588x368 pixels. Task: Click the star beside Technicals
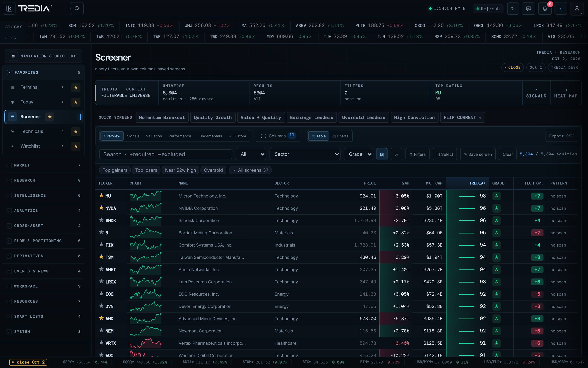coord(76,131)
